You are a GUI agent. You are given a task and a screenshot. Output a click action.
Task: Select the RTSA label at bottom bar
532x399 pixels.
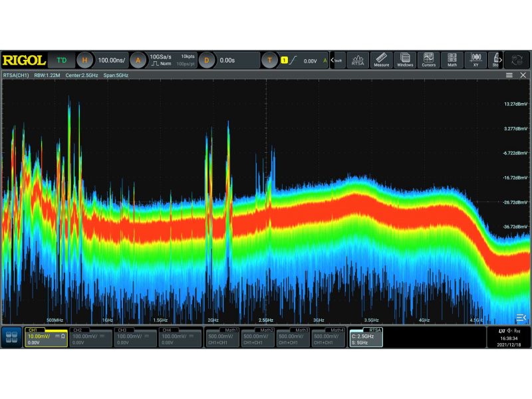(x=375, y=330)
